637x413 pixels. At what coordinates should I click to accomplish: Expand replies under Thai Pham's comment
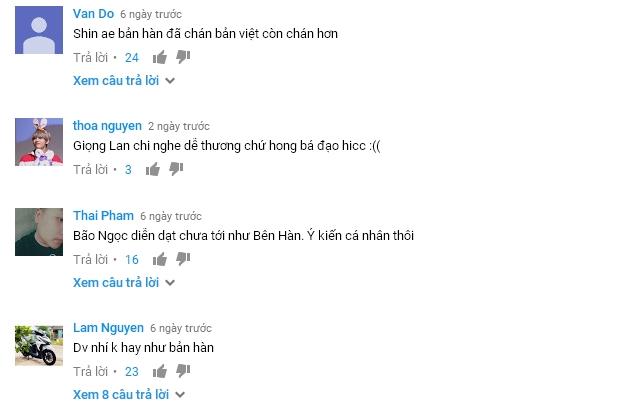click(x=124, y=283)
